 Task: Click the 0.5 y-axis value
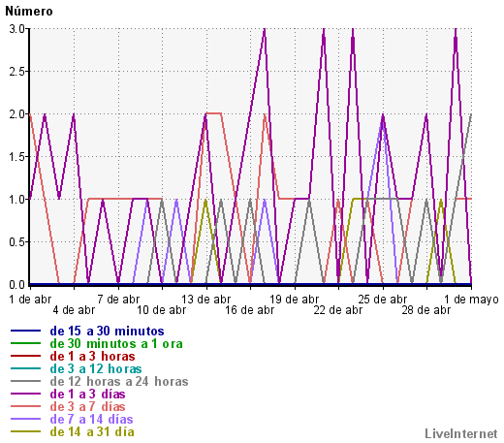(17, 242)
